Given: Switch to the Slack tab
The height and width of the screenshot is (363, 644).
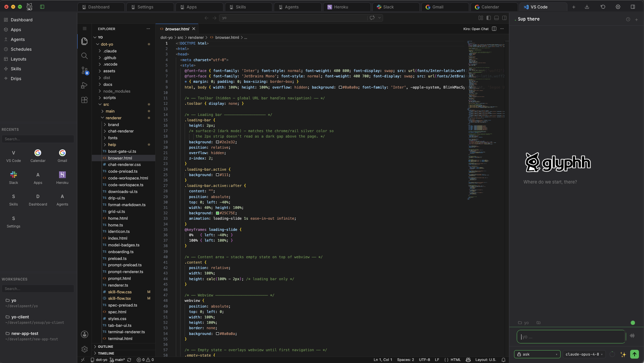Looking at the screenshot, I should pos(396,7).
